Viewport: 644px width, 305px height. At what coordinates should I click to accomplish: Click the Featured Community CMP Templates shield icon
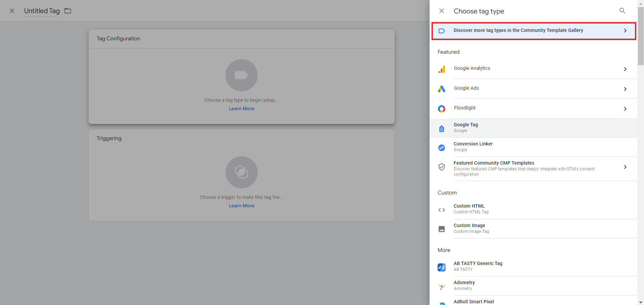[x=442, y=167]
